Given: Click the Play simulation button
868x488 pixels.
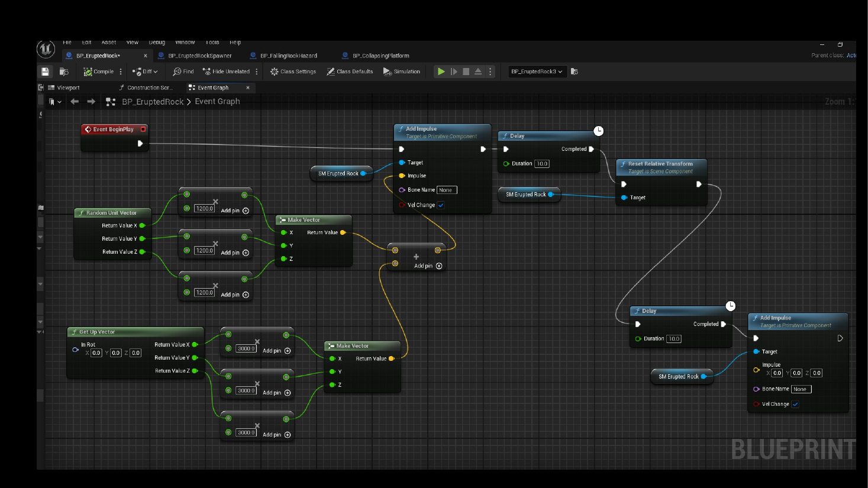Looking at the screenshot, I should [x=441, y=72].
